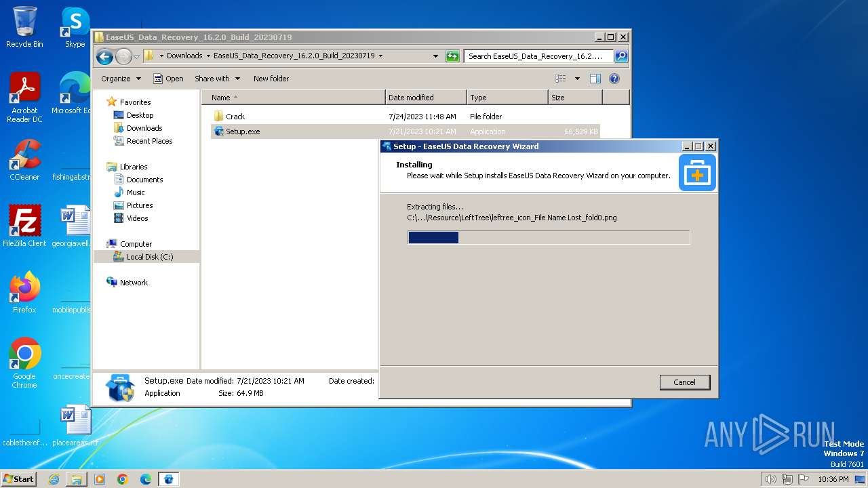Open the Google Chrome desktop shortcut
Viewport: 868px width, 488px height.
(24, 363)
